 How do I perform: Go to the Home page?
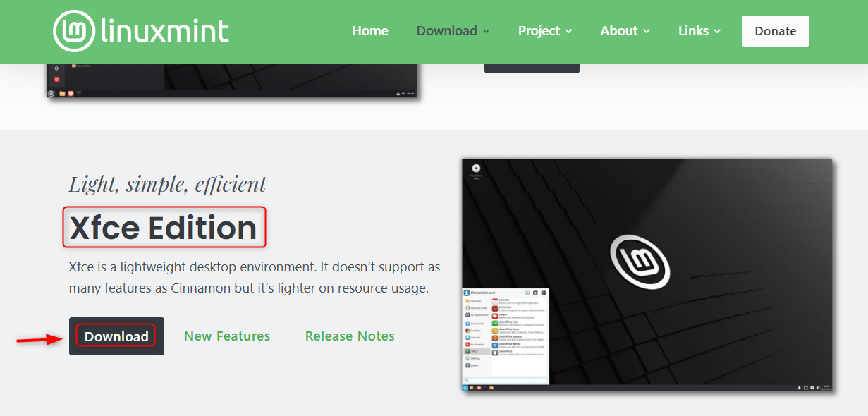coord(370,31)
